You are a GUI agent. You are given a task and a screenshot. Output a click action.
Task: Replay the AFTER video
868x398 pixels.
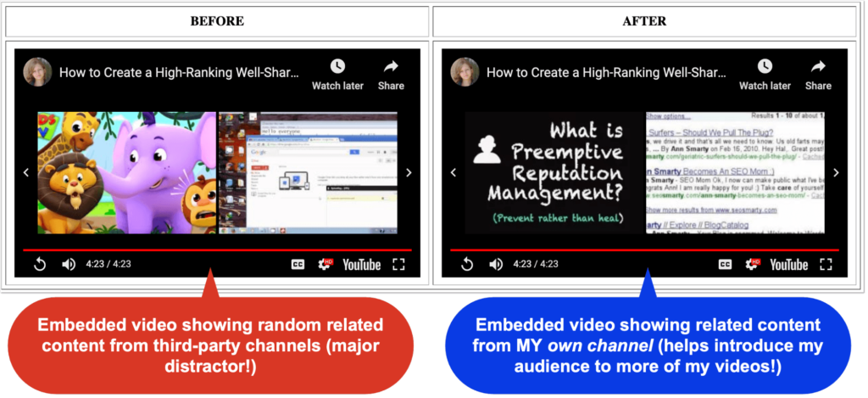click(x=467, y=265)
